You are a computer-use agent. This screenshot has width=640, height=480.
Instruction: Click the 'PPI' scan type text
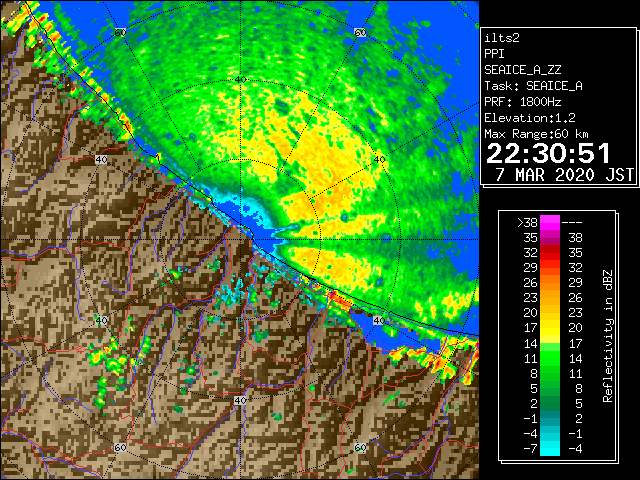pyautogui.click(x=494, y=54)
